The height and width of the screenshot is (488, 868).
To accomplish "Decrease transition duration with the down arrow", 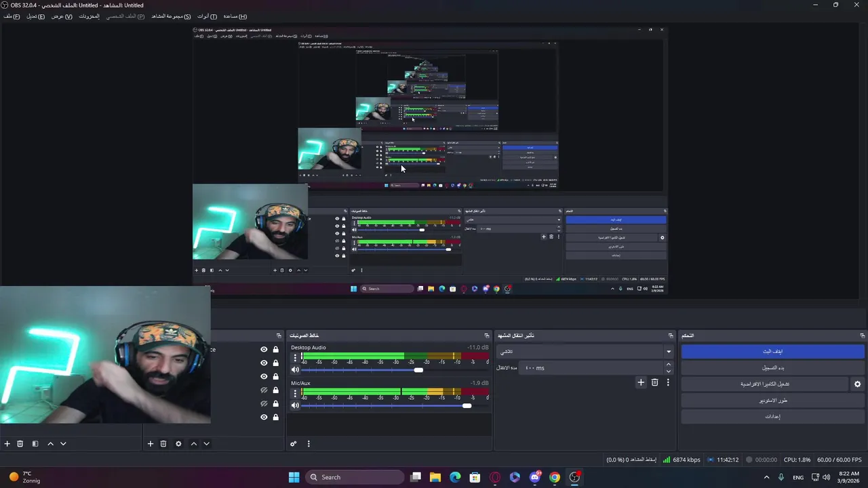I will [669, 371].
